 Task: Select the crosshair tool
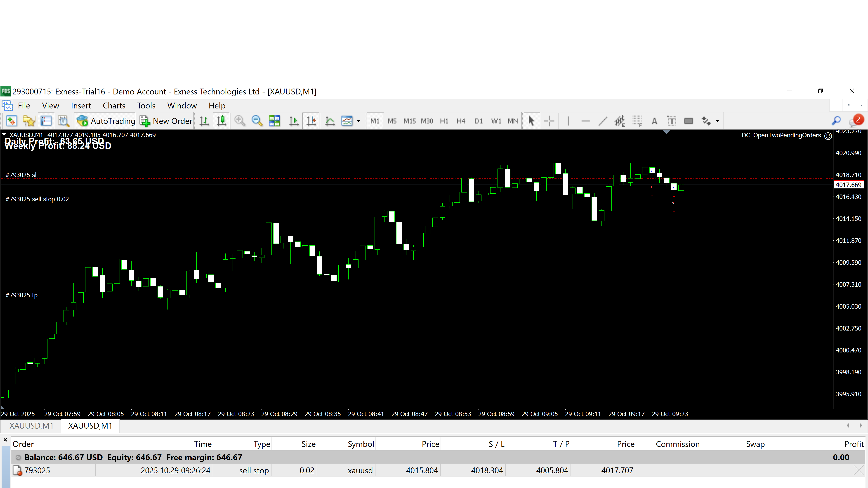549,121
